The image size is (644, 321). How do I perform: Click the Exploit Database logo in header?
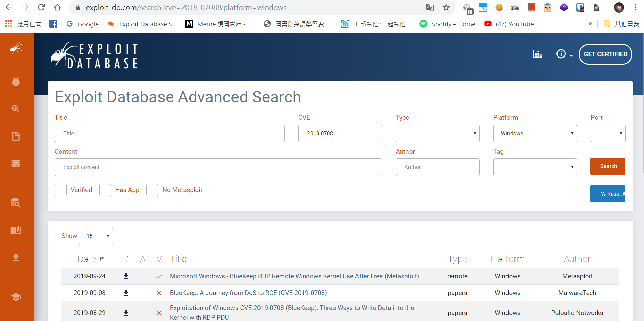click(95, 56)
